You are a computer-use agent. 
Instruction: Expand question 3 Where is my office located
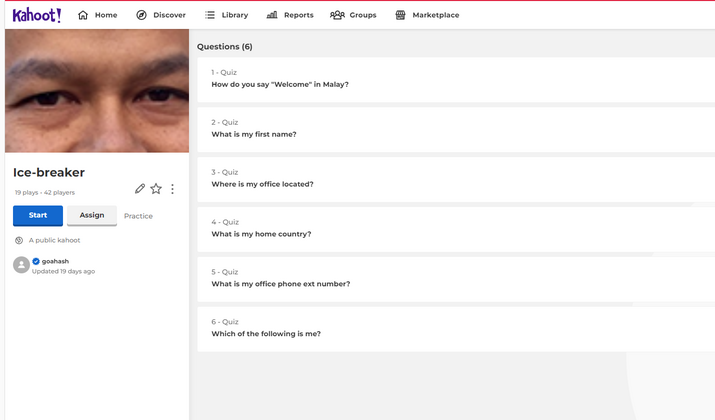[456, 180]
